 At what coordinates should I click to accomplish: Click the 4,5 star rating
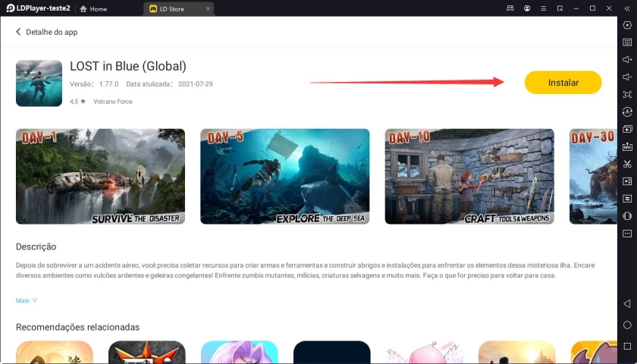point(77,102)
